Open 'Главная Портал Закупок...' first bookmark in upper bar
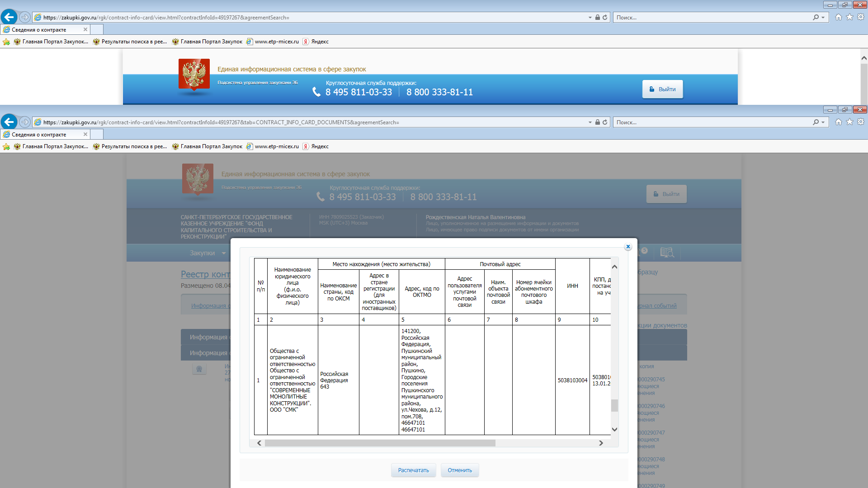 pos(51,42)
